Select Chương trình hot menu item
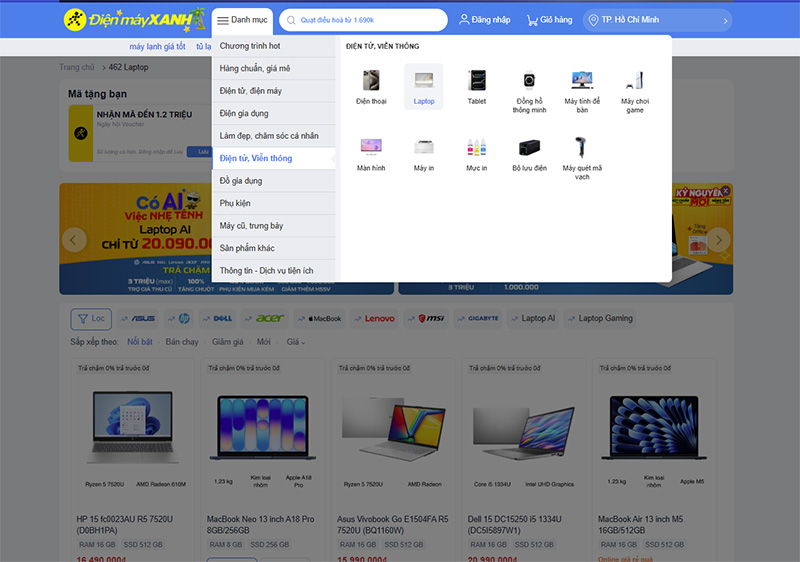 (x=274, y=46)
